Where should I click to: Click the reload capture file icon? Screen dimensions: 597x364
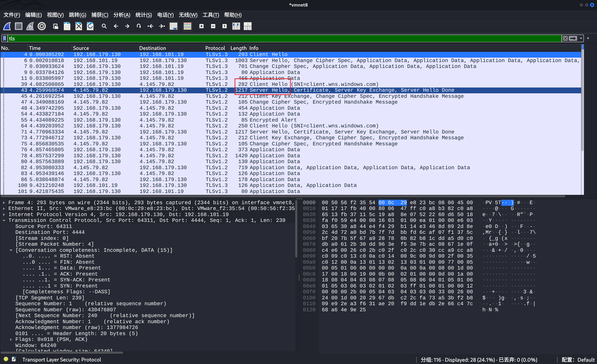[x=90, y=26]
